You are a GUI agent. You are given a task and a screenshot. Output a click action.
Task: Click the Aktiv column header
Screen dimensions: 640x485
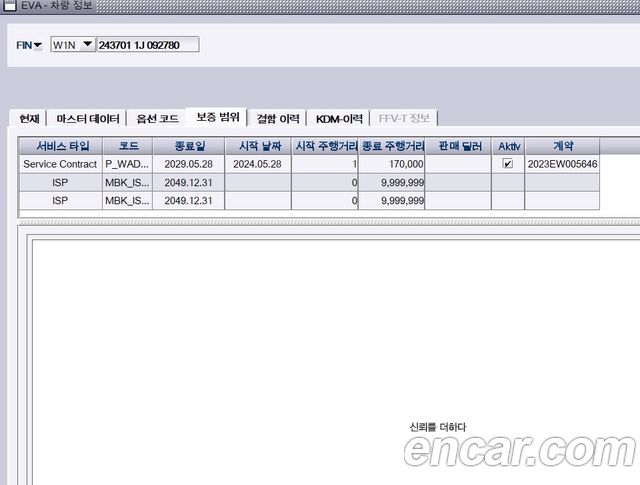509,146
